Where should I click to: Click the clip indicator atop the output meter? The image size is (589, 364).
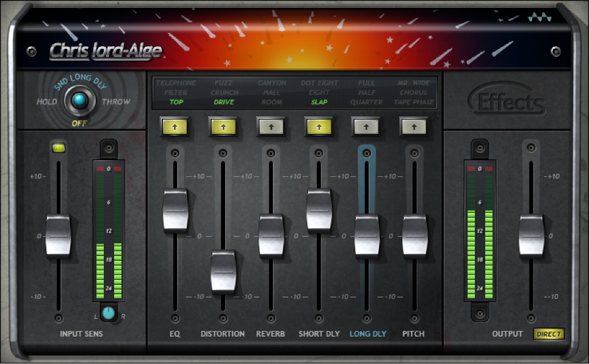click(479, 146)
